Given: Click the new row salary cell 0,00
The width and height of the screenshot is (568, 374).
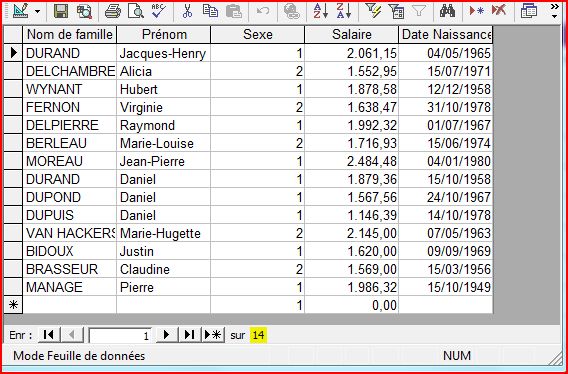Looking at the screenshot, I should (x=352, y=305).
